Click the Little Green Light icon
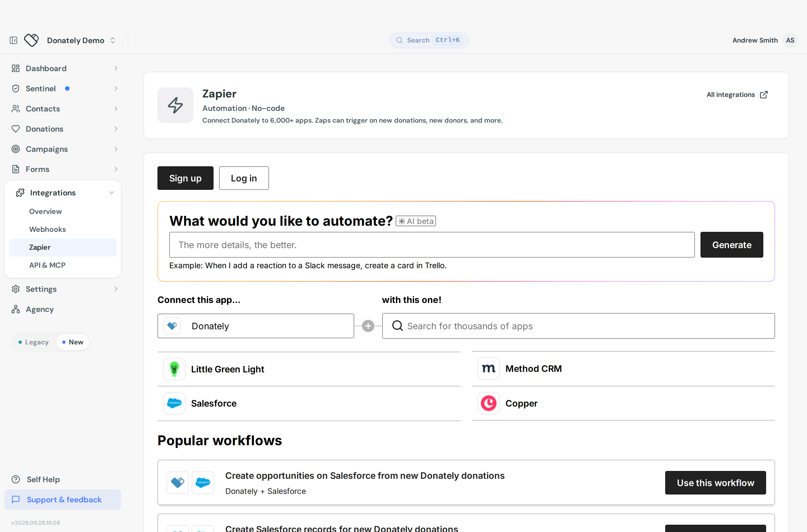The image size is (807, 532). [174, 369]
